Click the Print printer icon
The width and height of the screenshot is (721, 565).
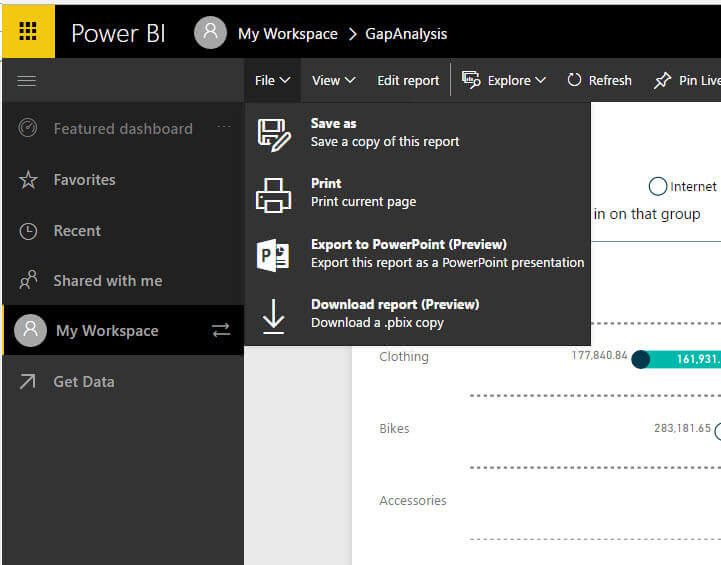pyautogui.click(x=274, y=195)
